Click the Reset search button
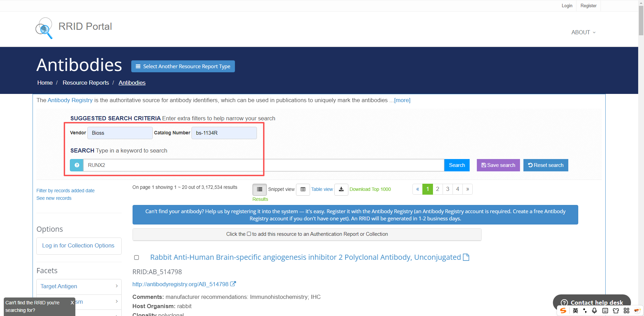 [545, 165]
